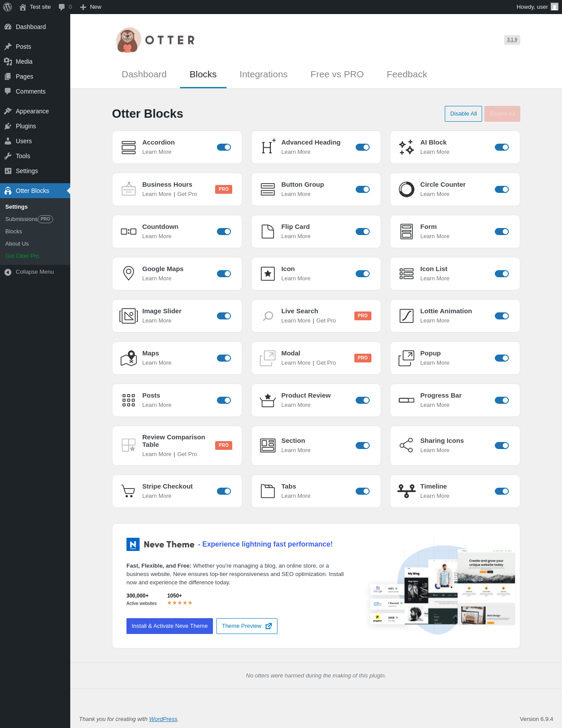Image resolution: width=562 pixels, height=728 pixels.
Task: Click the Sharing Icons share icon
Action: click(407, 445)
